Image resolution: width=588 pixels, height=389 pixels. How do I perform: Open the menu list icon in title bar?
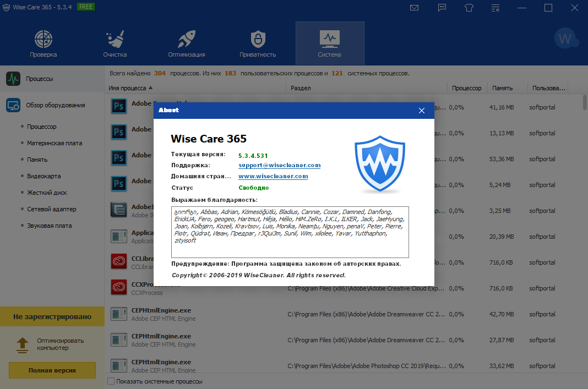tap(496, 8)
